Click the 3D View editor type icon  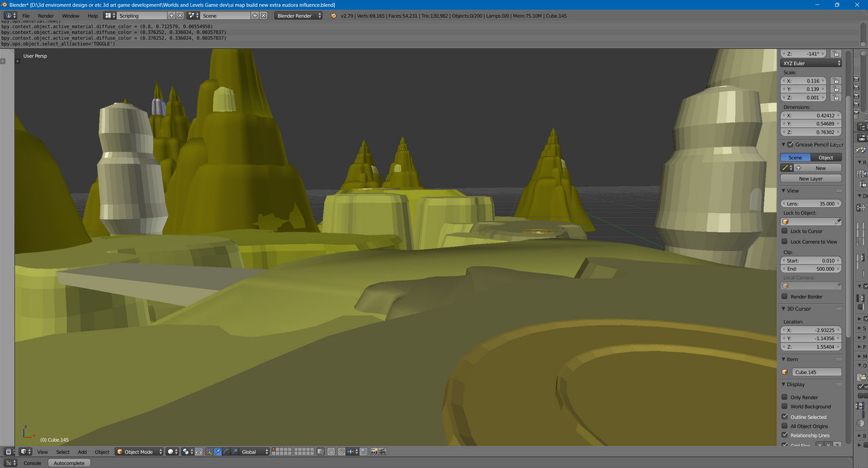[x=26, y=451]
